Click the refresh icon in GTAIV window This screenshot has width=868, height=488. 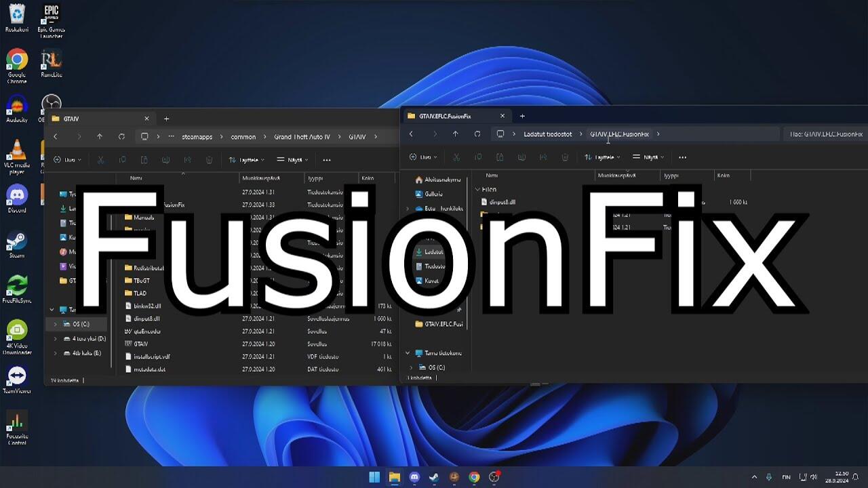[121, 137]
